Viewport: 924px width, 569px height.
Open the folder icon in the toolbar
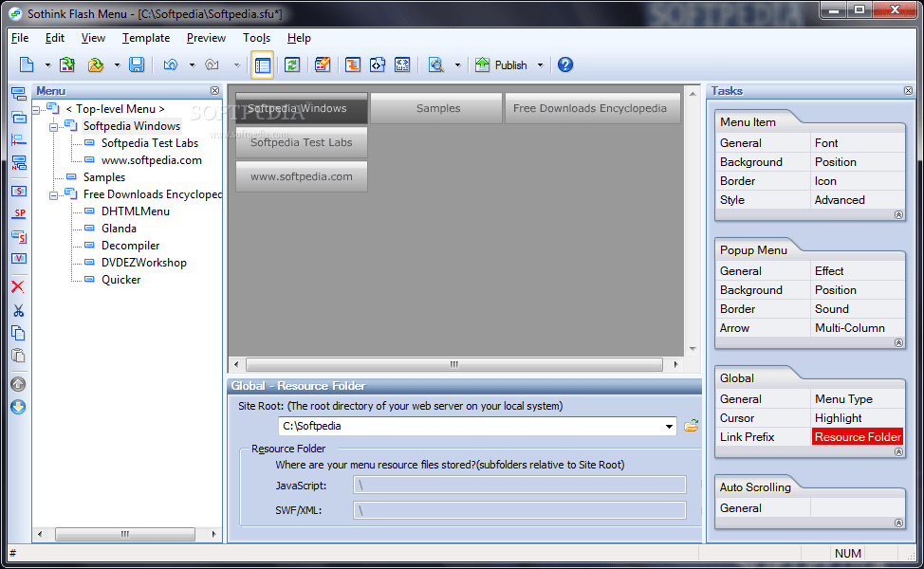click(x=96, y=64)
